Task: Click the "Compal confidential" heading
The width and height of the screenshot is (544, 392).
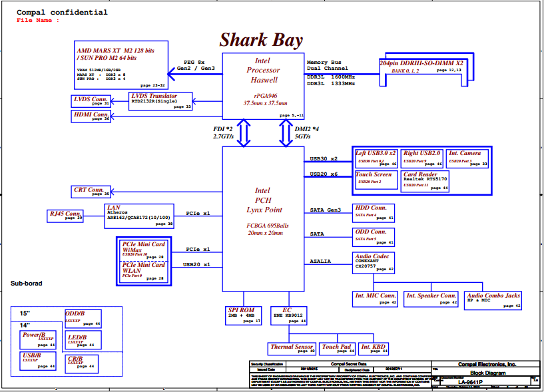Action: click(x=62, y=12)
